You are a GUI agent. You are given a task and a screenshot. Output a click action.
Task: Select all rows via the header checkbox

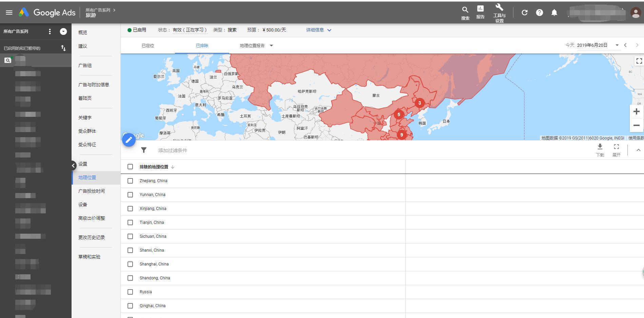130,166
